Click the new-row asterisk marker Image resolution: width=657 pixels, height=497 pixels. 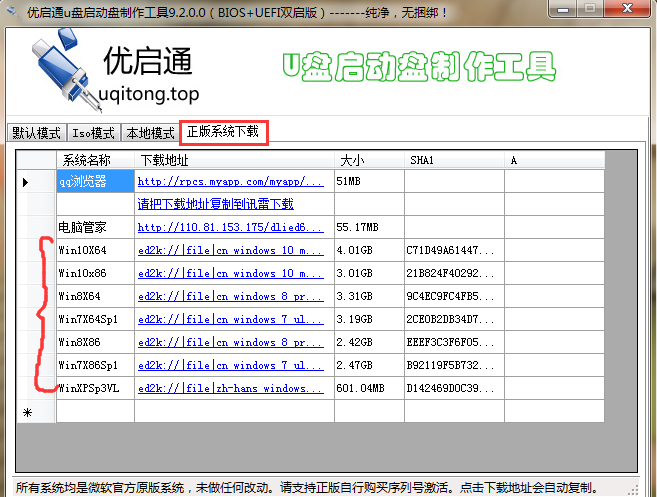coord(27,412)
